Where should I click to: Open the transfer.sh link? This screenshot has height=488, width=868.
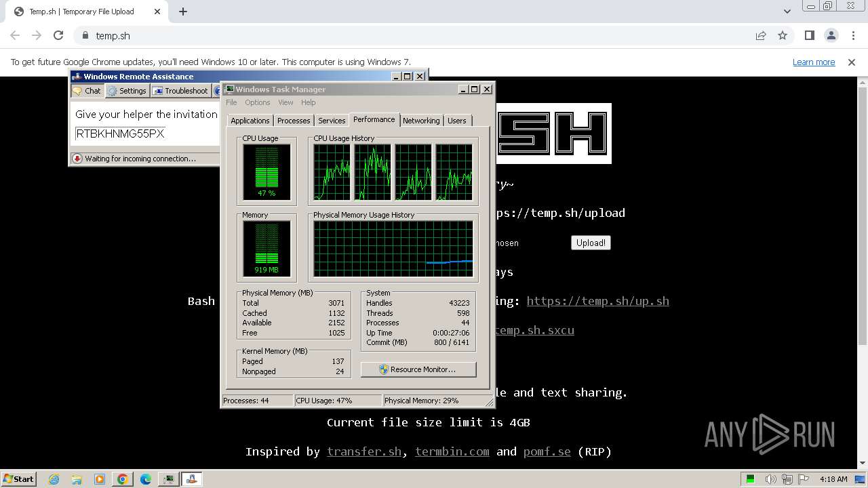[x=364, y=451]
